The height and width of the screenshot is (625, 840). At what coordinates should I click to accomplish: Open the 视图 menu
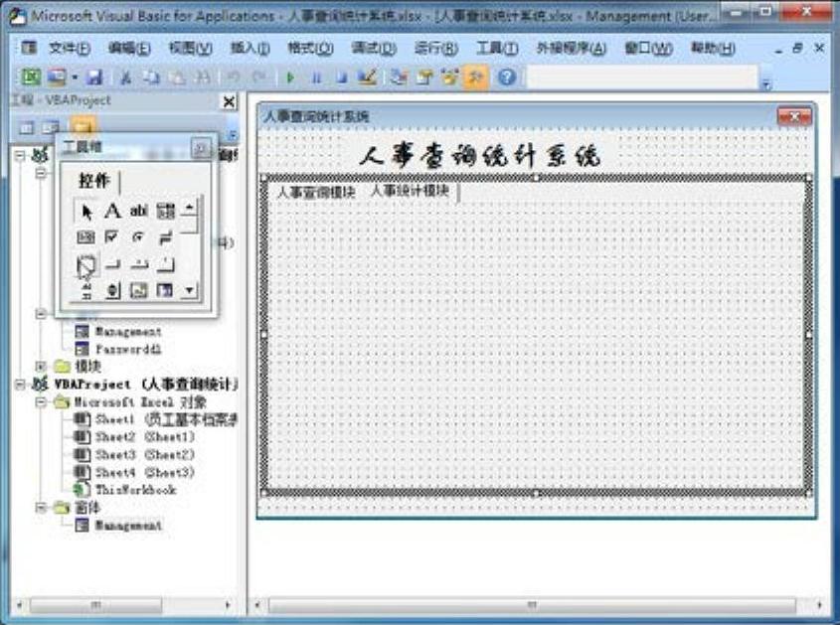click(x=190, y=49)
